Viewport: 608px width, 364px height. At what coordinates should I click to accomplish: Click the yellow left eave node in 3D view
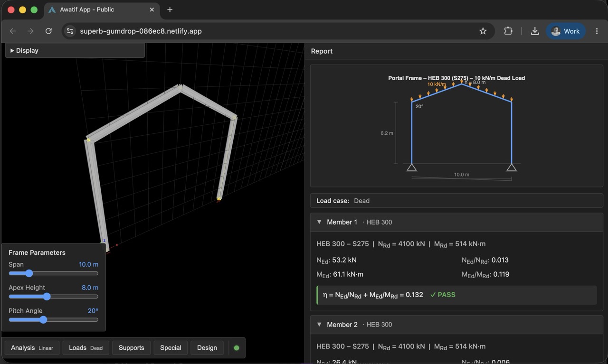88,140
